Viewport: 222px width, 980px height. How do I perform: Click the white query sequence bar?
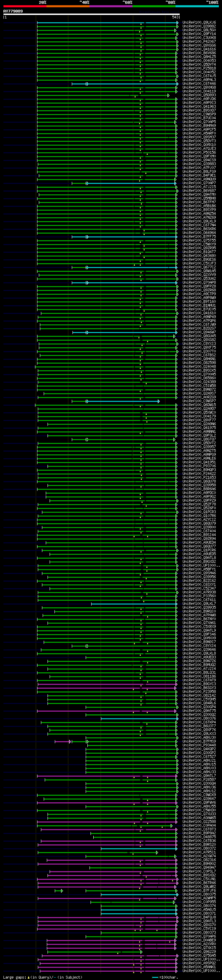click(x=92, y=14)
